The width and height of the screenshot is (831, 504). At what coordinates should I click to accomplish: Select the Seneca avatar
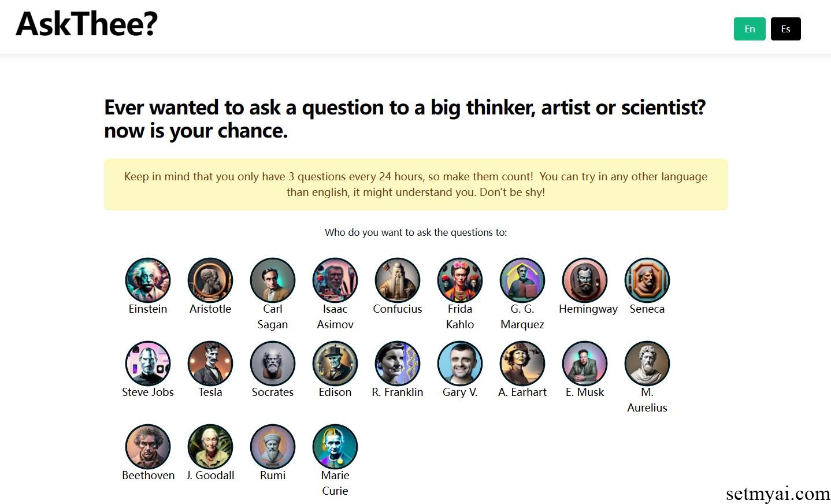click(647, 280)
